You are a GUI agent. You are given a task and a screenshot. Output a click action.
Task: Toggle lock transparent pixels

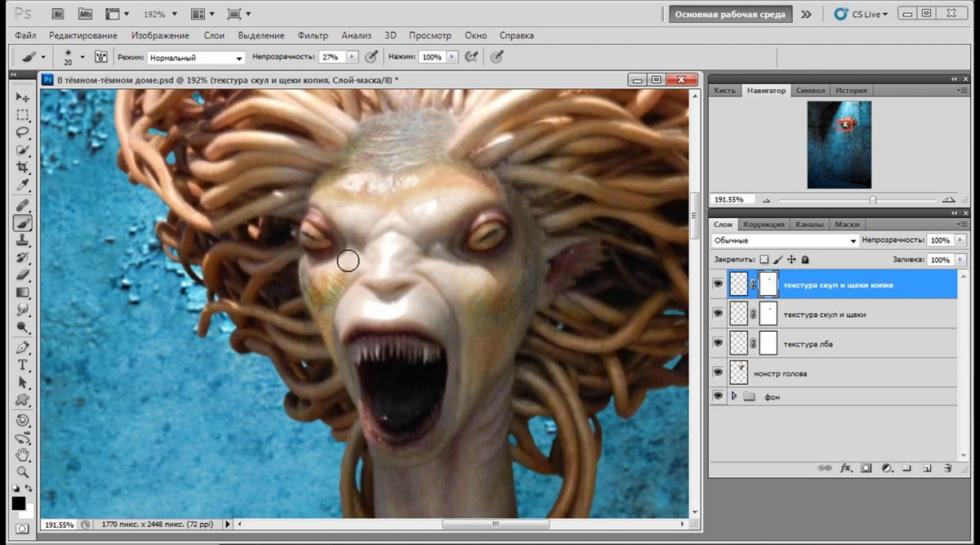click(764, 259)
